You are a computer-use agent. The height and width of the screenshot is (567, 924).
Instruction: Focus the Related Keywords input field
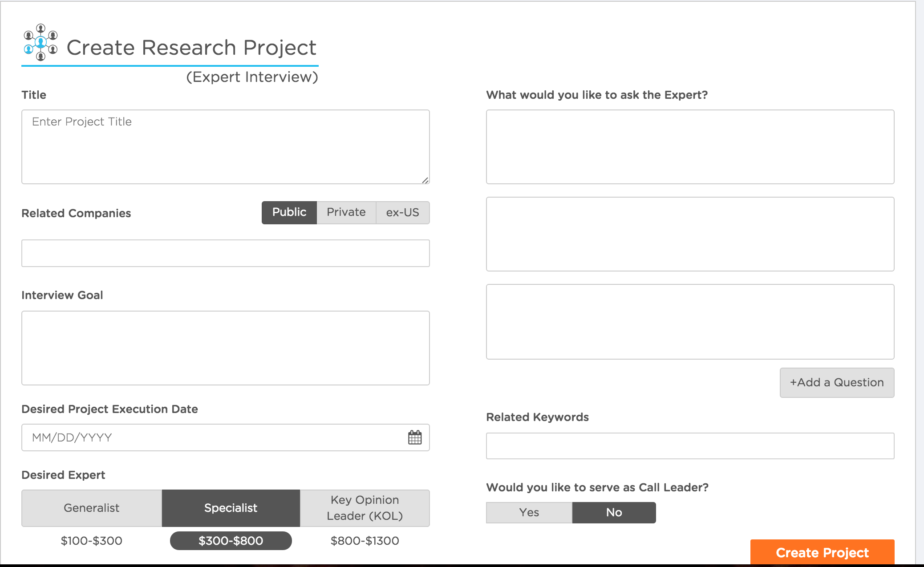[690, 445]
